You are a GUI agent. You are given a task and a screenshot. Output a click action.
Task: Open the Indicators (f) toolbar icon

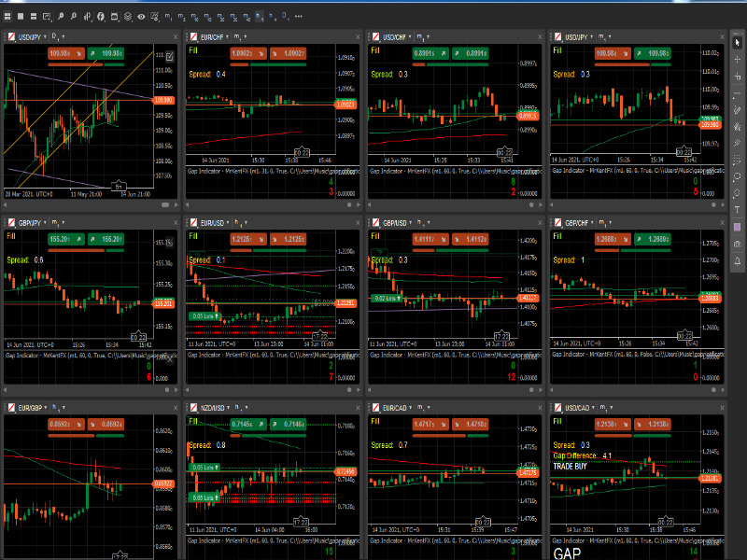(x=100, y=16)
